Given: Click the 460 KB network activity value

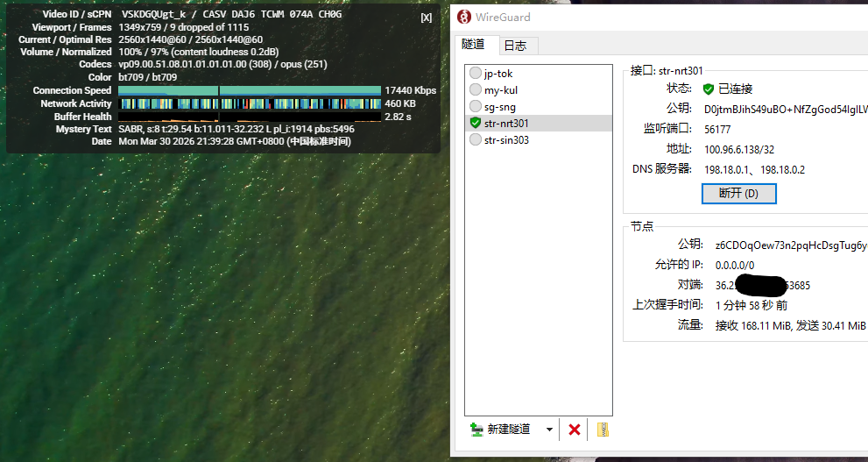Looking at the screenshot, I should pyautogui.click(x=400, y=103).
